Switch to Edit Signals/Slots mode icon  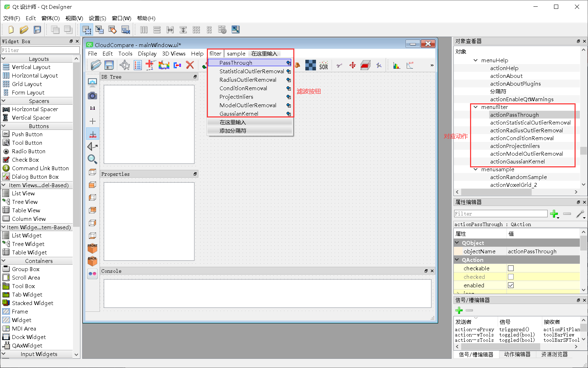[x=100, y=30]
